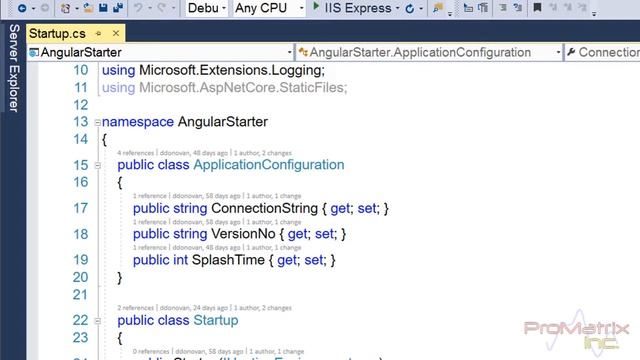This screenshot has height=360, width=640.
Task: Open the Server Explorer side panel tab
Action: tap(14, 68)
